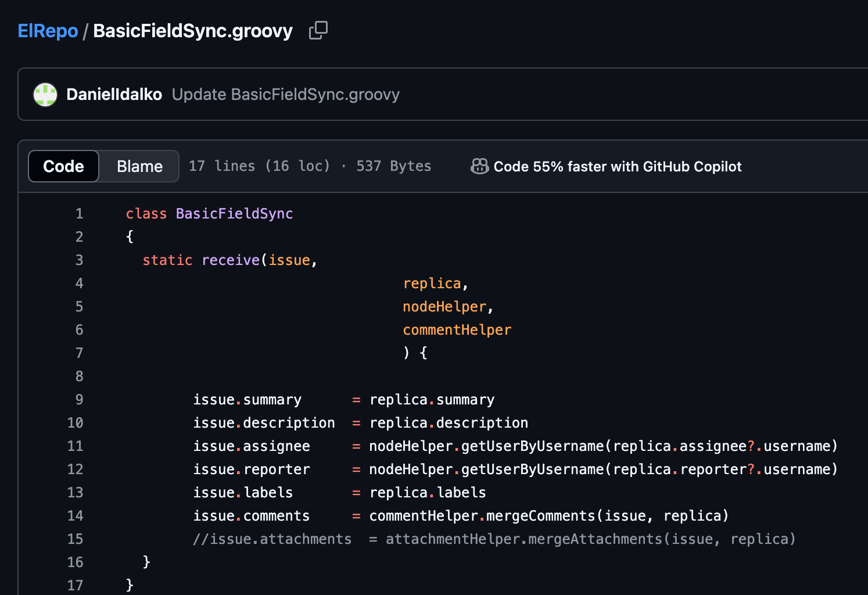
Task: Copy the file path with the copy icon
Action: pyautogui.click(x=318, y=30)
